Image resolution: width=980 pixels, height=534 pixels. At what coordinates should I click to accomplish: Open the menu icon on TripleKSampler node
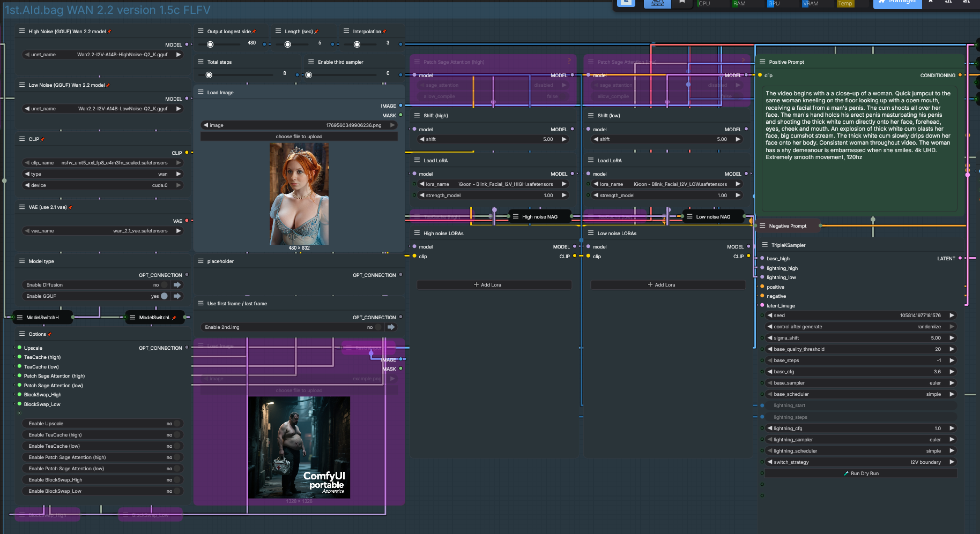(x=764, y=245)
